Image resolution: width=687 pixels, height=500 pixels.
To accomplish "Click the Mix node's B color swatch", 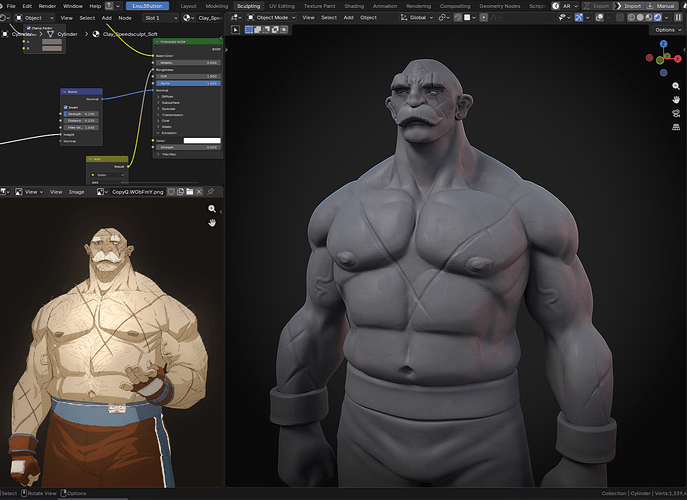I will (x=52, y=48).
